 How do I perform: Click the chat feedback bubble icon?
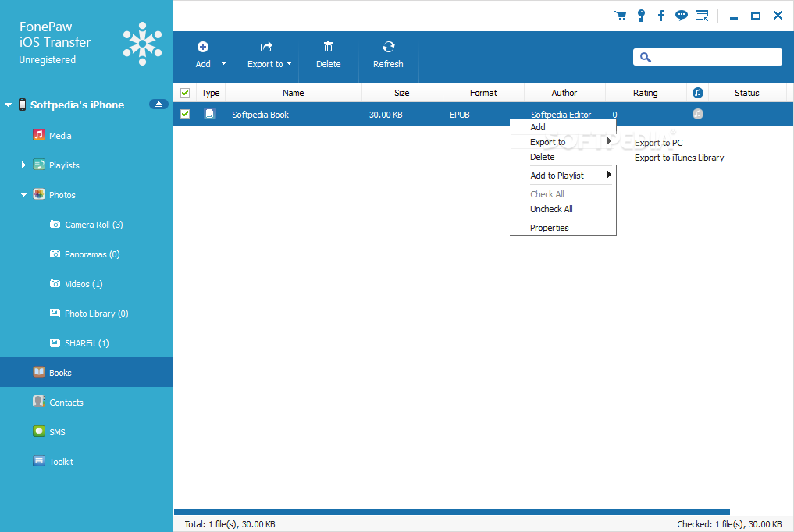point(681,16)
